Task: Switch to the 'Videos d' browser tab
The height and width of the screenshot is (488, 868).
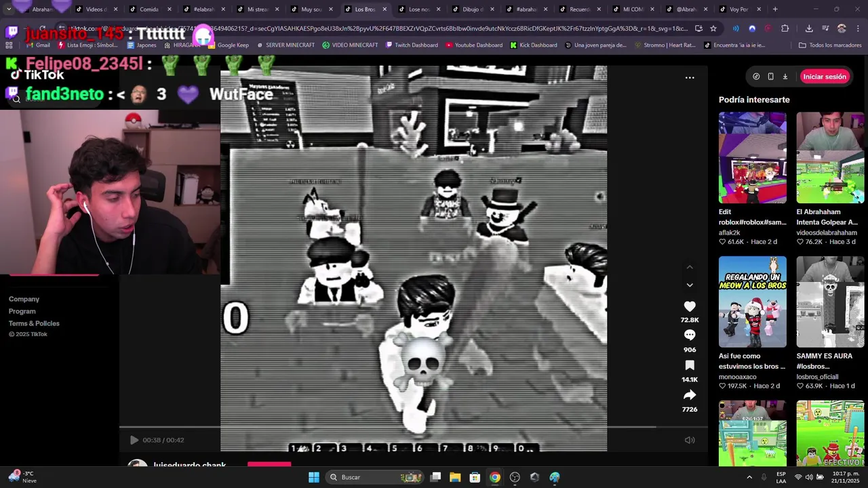Action: (x=96, y=9)
